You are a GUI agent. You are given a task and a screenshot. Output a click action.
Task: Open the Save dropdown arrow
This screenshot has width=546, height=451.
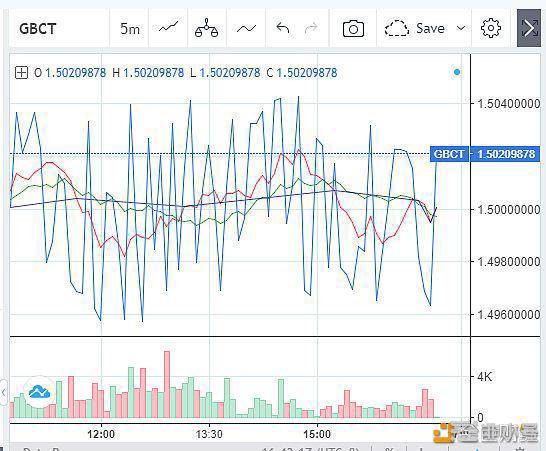point(461,28)
